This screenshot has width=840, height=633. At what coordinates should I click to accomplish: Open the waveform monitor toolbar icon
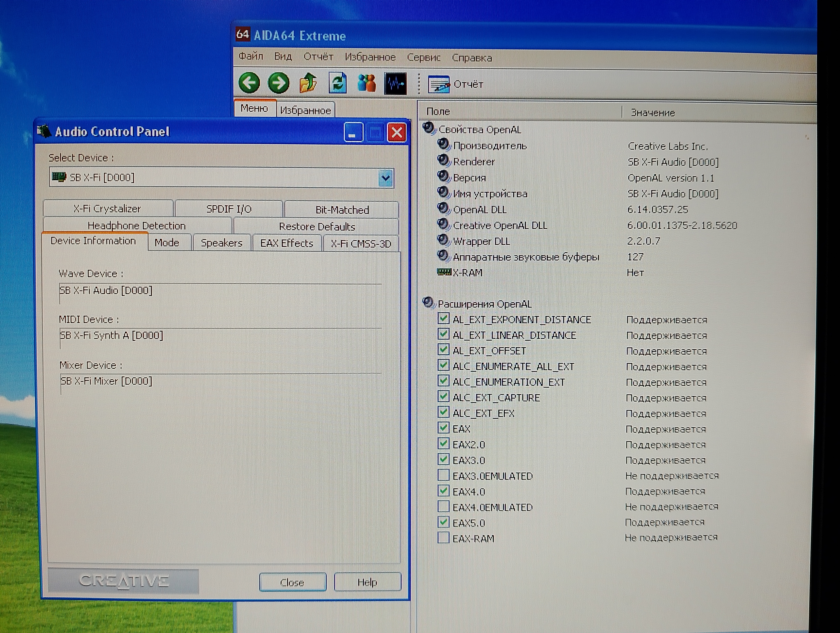395,84
